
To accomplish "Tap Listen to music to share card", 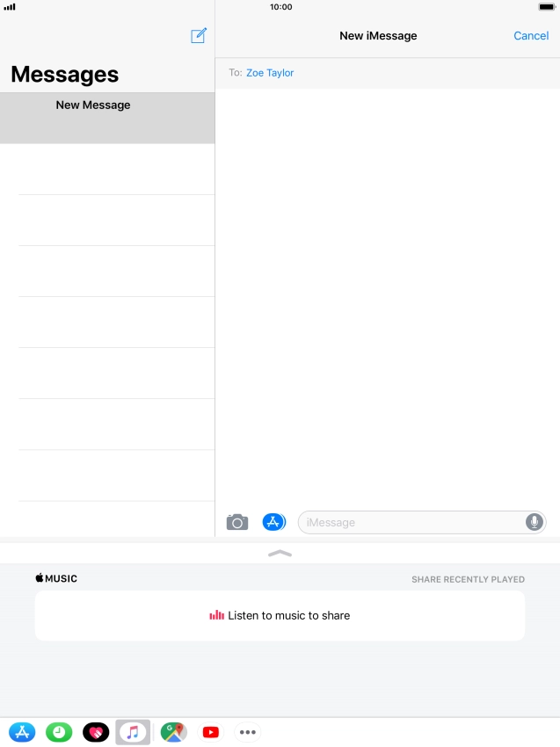I will [280, 615].
